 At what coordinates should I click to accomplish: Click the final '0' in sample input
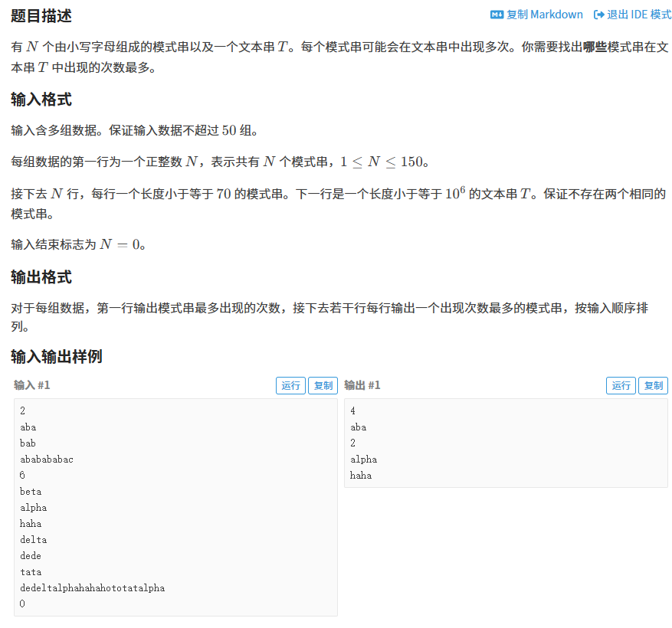tap(22, 603)
